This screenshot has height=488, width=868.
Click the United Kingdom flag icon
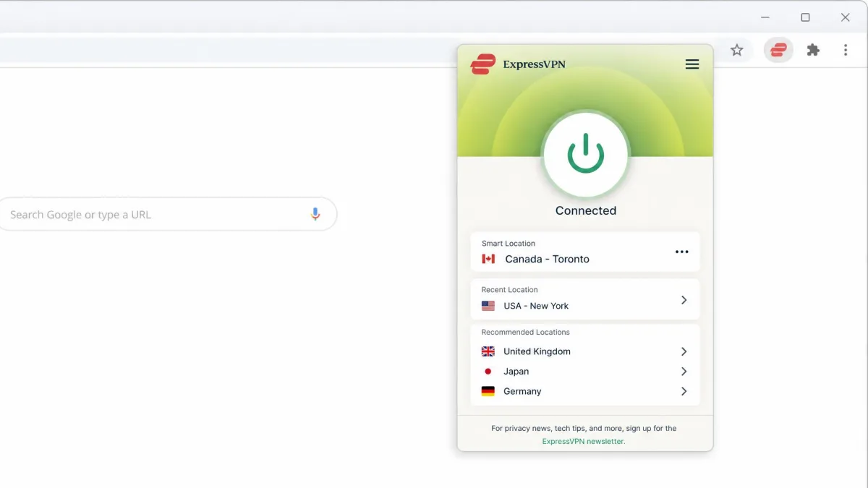[x=488, y=351]
